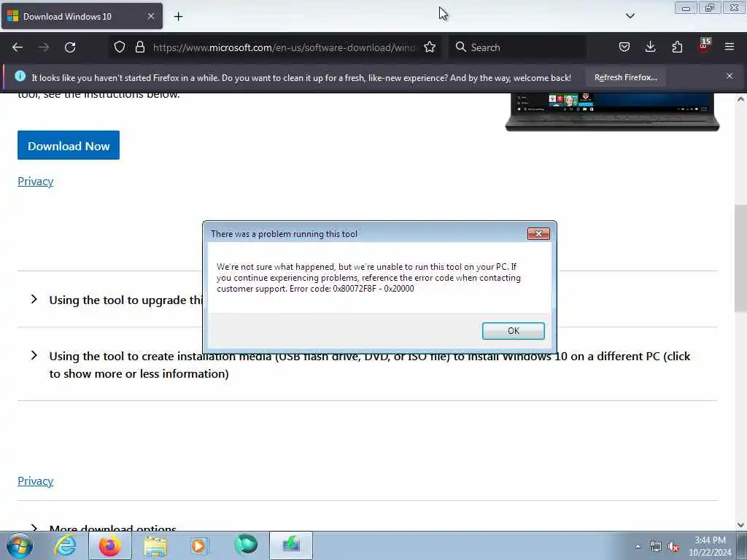The width and height of the screenshot is (747, 560).
Task: Bookmark this page with the star
Action: [430, 47]
